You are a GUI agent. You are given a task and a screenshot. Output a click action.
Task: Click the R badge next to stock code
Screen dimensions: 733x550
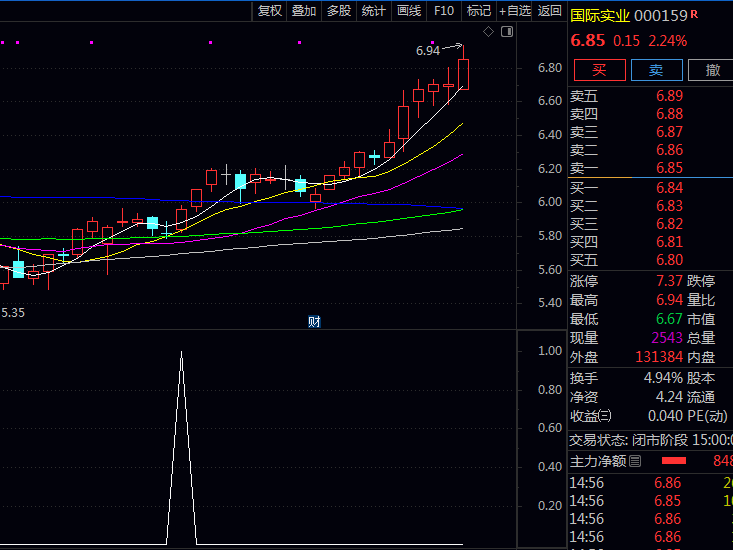click(x=694, y=14)
